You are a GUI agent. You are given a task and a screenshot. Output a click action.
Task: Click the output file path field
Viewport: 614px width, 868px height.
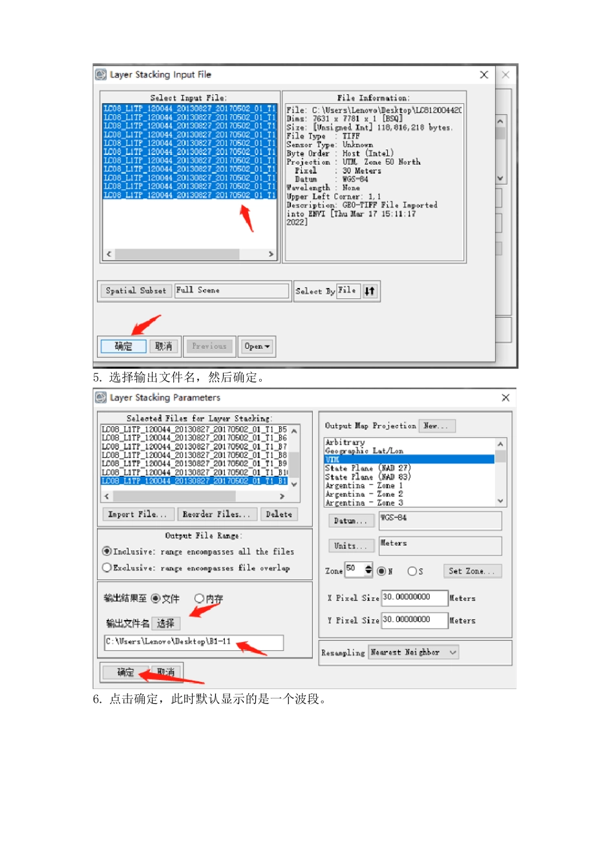point(194,642)
